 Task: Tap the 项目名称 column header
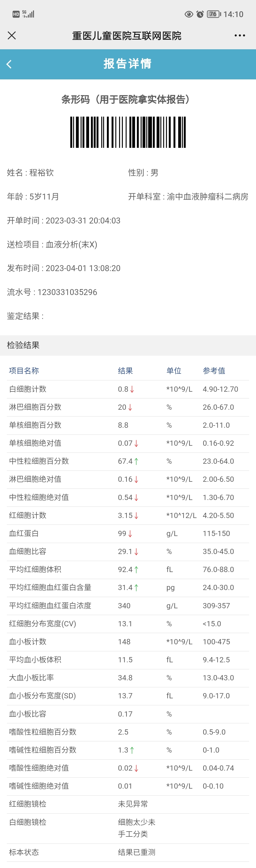(24, 371)
